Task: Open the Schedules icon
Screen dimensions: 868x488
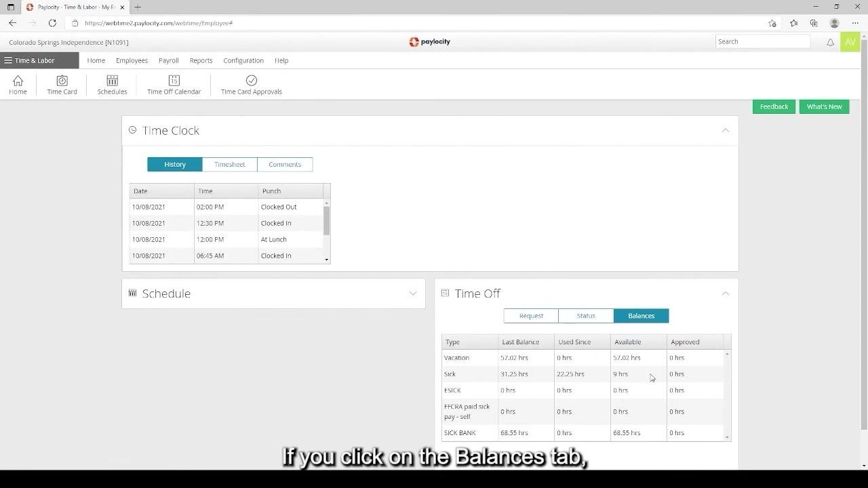Action: coord(112,85)
